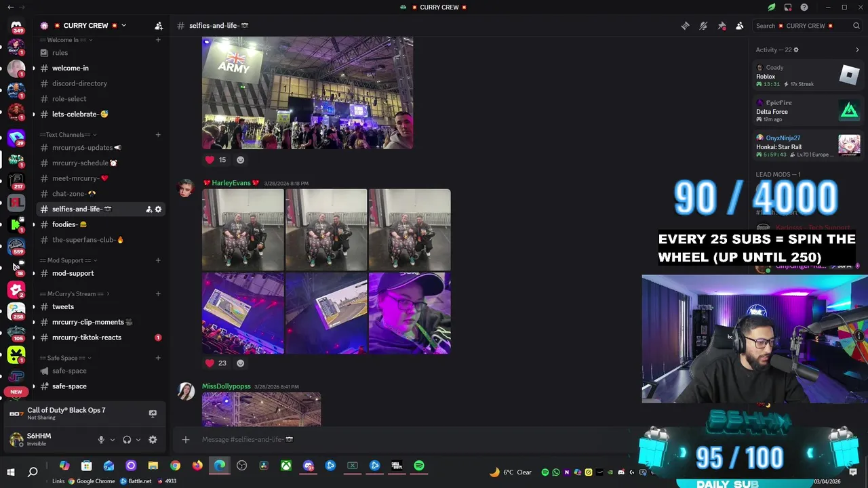Click the invite people icon beside server name

click(159, 26)
